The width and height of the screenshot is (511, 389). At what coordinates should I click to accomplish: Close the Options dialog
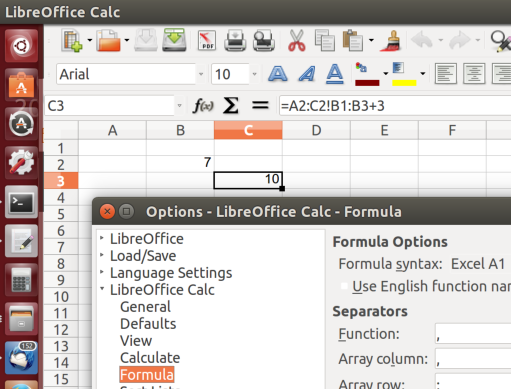pos(107,211)
